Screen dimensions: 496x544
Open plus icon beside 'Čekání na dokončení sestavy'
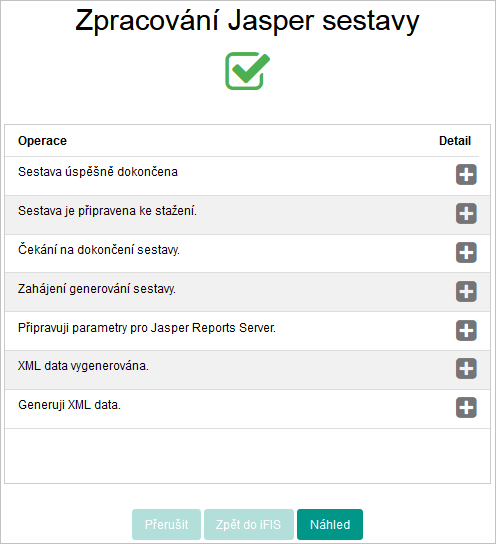pyautogui.click(x=466, y=252)
